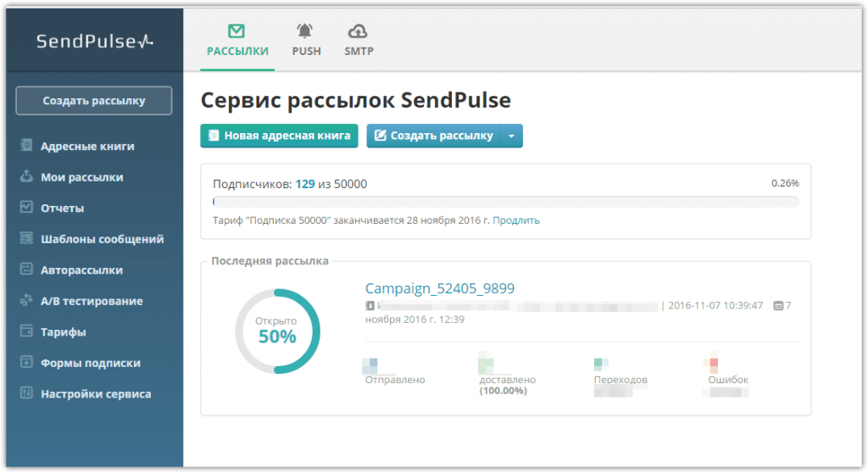Click the Открыто 50% donut chart
This screenshot has width=868, height=473.
click(277, 331)
